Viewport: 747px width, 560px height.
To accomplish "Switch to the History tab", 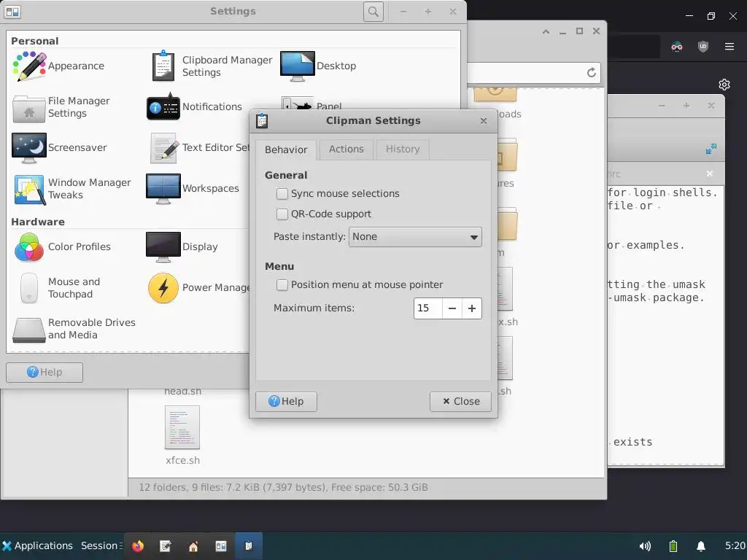I will 403,149.
